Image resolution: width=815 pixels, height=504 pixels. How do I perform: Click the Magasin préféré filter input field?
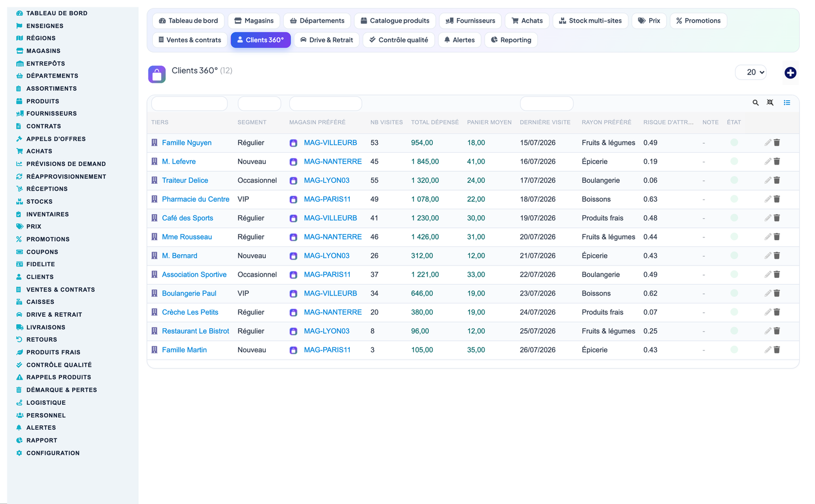pos(325,104)
